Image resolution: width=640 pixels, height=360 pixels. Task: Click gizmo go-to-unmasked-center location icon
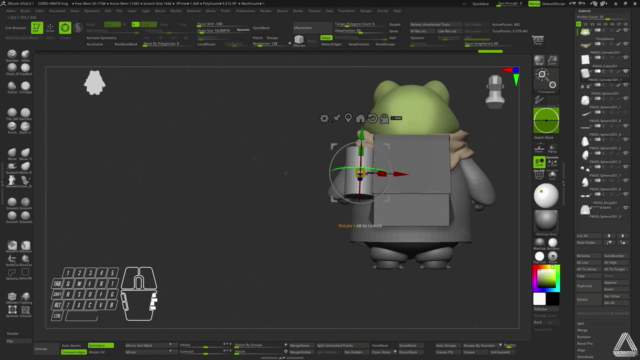coord(348,118)
